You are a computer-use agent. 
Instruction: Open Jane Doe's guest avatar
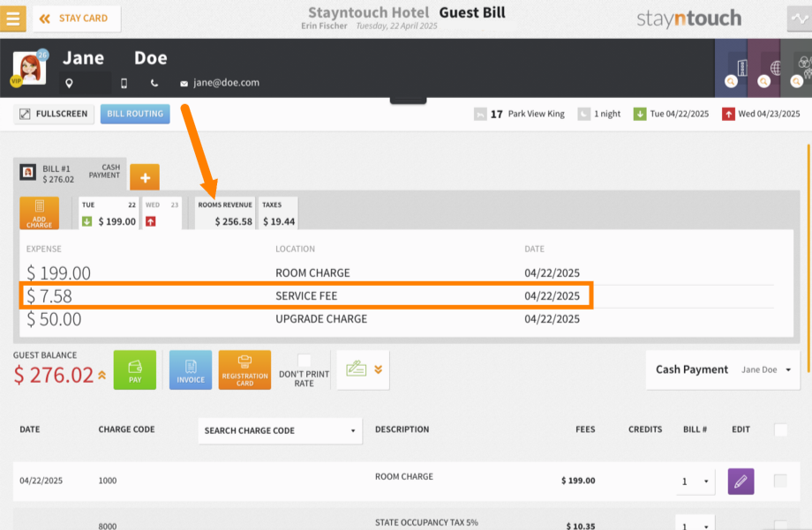[x=29, y=68]
